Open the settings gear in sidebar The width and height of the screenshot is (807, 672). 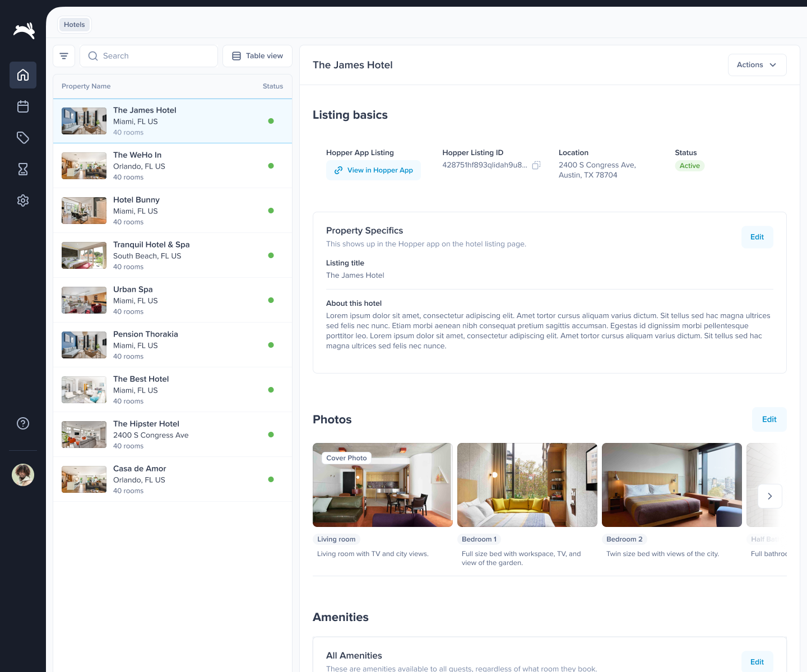pyautogui.click(x=23, y=200)
